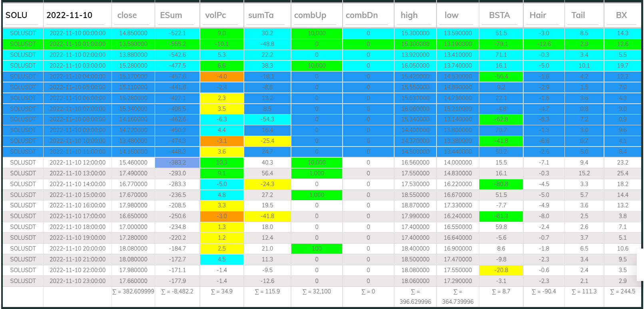This screenshot has width=644, height=309.
Task: Click the BX column header
Action: tap(621, 15)
